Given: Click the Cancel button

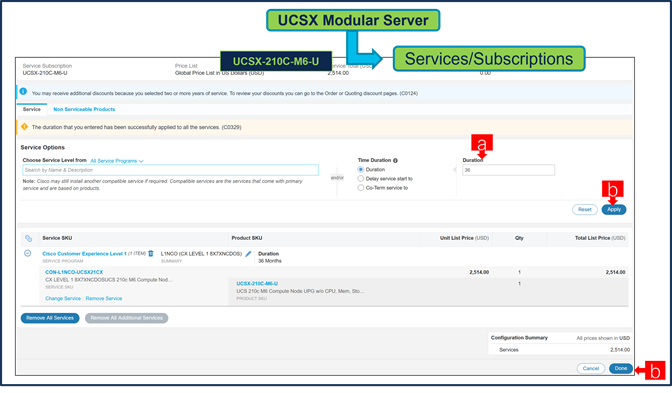Looking at the screenshot, I should [591, 368].
